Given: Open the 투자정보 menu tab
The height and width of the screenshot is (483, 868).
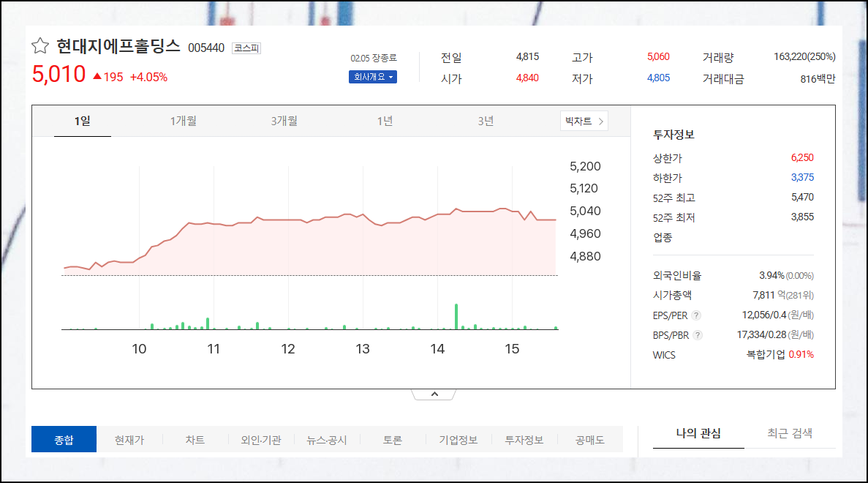Looking at the screenshot, I should click(524, 440).
